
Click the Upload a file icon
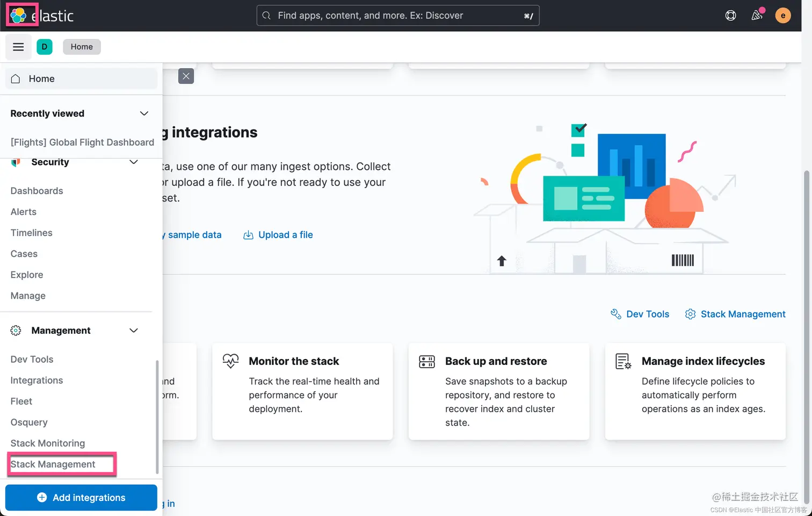pos(248,235)
